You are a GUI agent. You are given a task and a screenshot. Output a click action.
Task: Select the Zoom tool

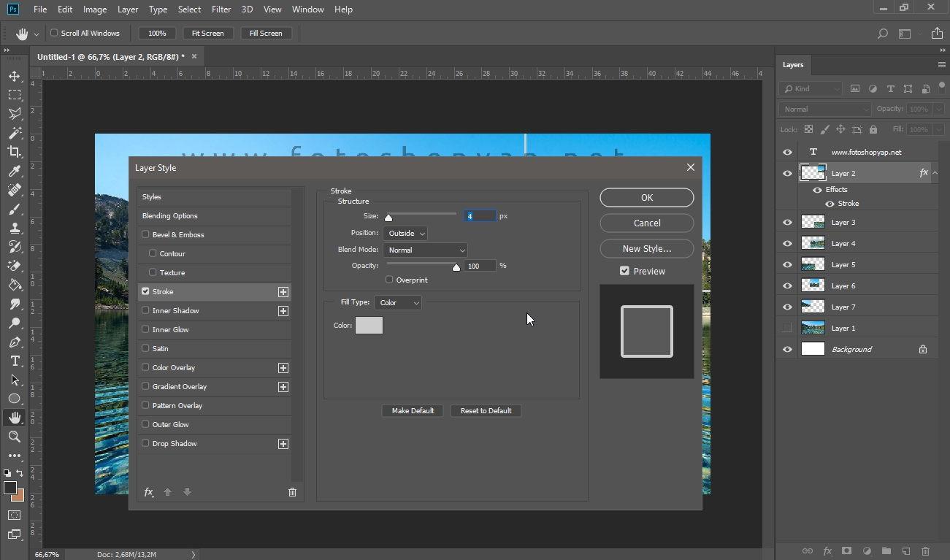point(15,437)
